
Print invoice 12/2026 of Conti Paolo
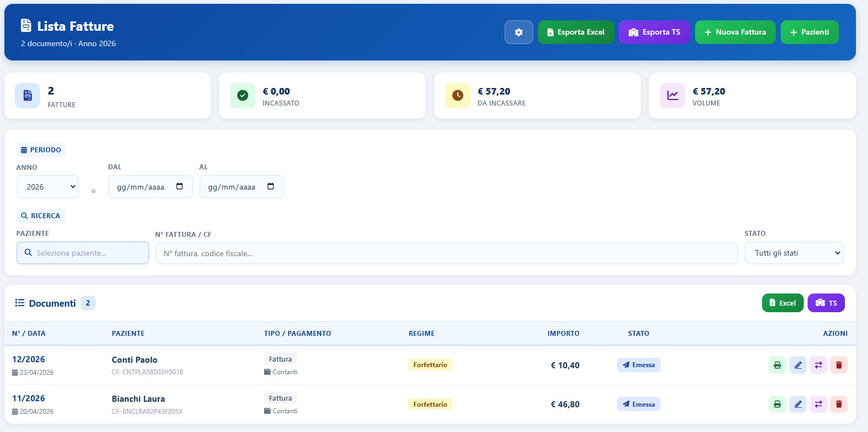777,365
